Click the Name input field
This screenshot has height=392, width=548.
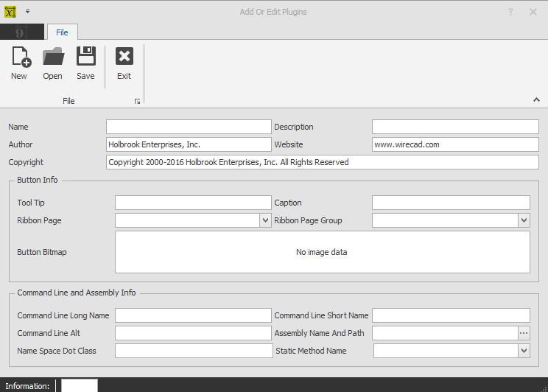coord(189,127)
